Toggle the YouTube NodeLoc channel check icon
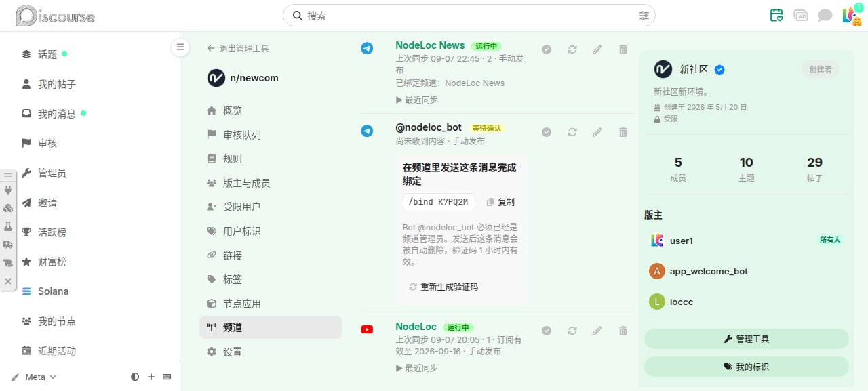 pos(547,331)
